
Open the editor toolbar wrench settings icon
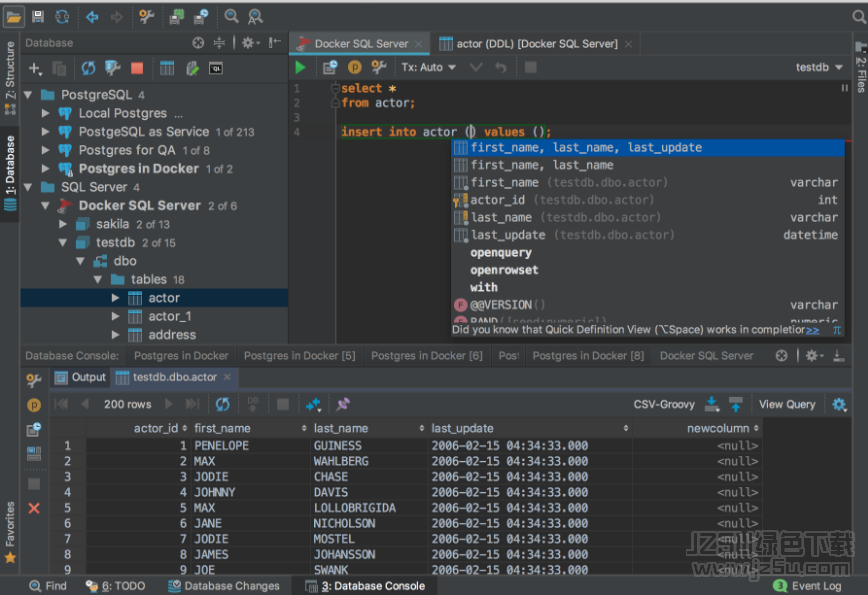tap(379, 68)
